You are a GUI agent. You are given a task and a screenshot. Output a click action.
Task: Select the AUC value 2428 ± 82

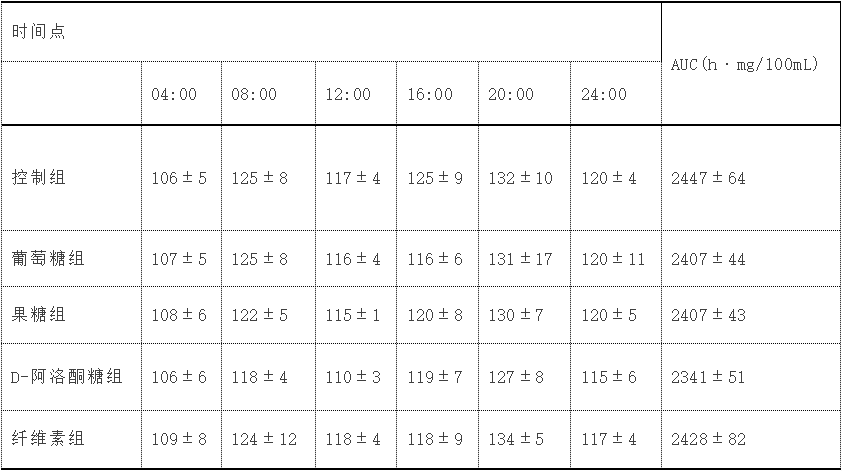pos(708,439)
